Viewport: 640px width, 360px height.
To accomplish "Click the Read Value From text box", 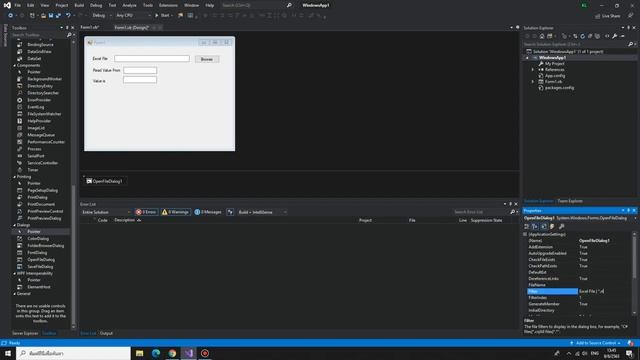I will coord(140,70).
